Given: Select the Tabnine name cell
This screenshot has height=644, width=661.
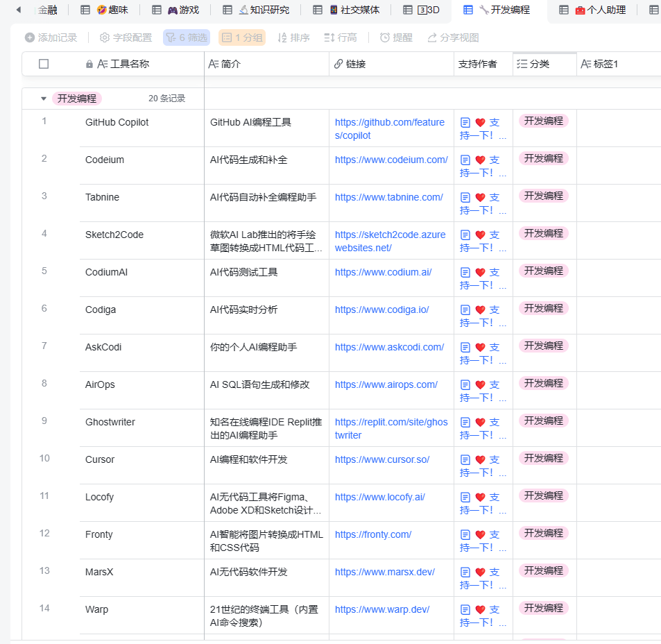Looking at the screenshot, I should point(141,203).
